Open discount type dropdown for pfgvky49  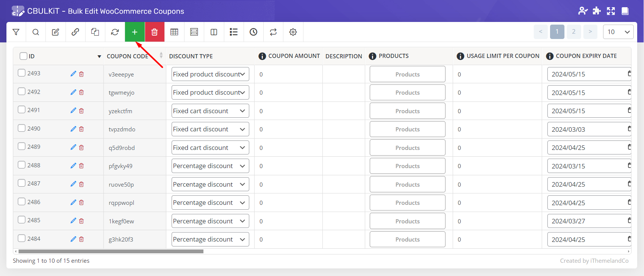point(210,166)
